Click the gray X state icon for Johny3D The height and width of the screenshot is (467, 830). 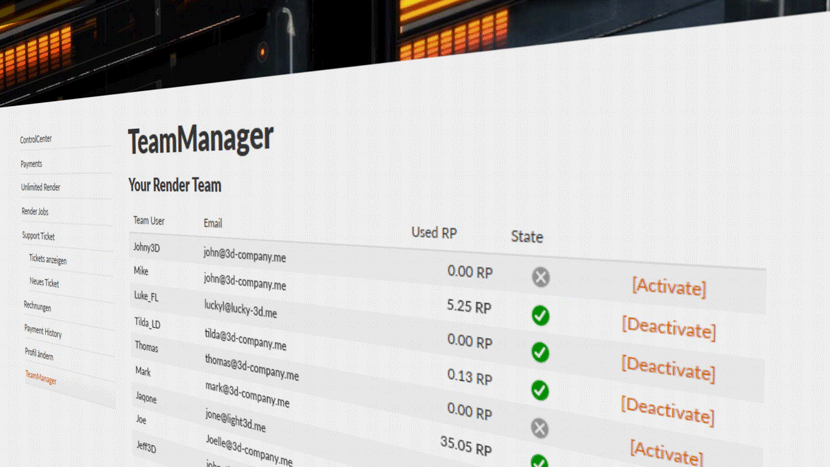[540, 277]
